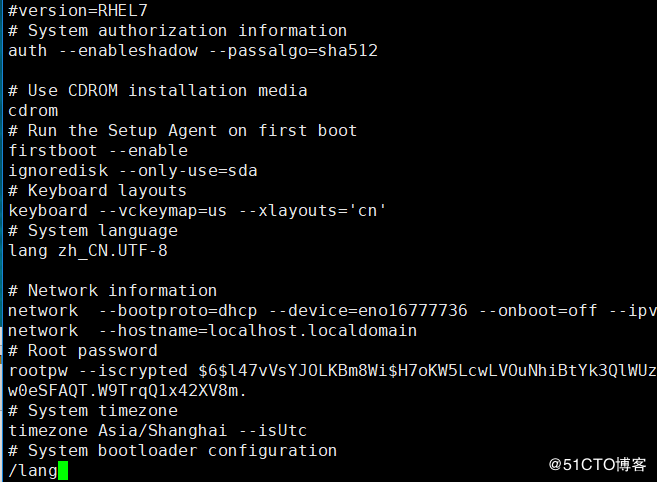657x482 pixels.
Task: Click 'timezone Asia/Shanghai' text
Action: 118,430
